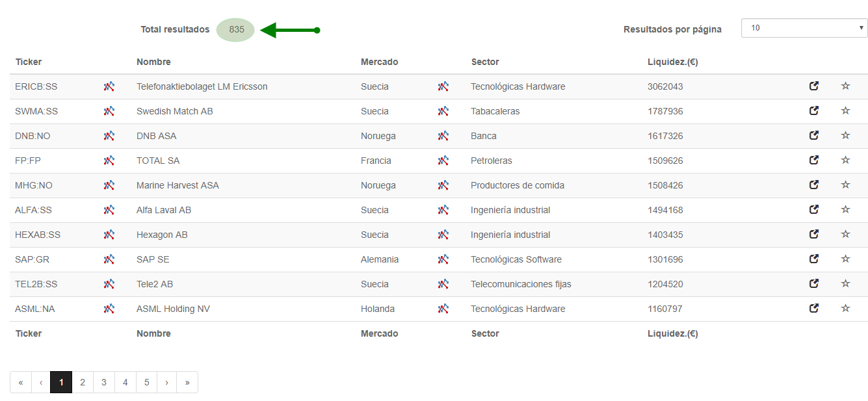868x401 pixels.
Task: Toggle favorite star for TOTAL SA
Action: tap(846, 160)
